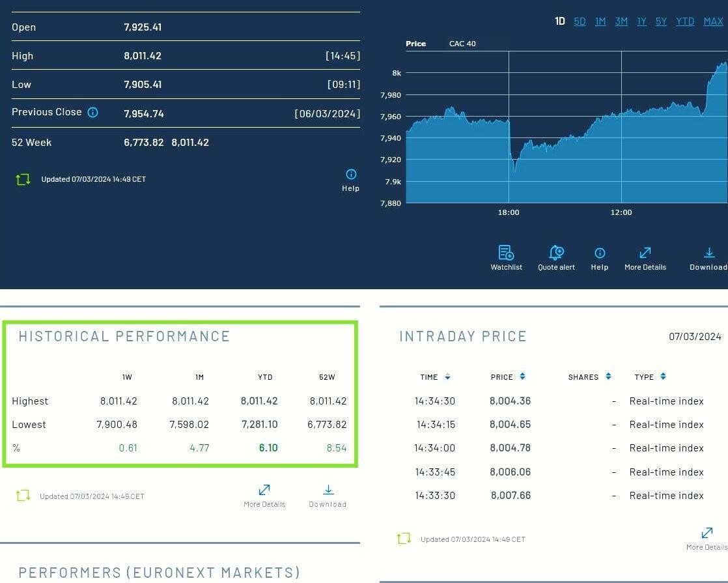The width and height of the screenshot is (728, 583).
Task: Click the High value time [14:45]
Action: (343, 56)
